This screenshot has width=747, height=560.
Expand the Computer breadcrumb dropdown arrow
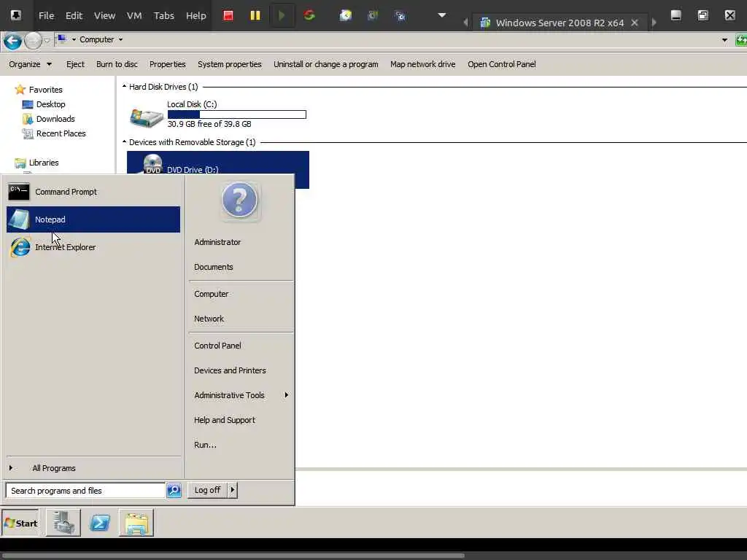point(120,39)
